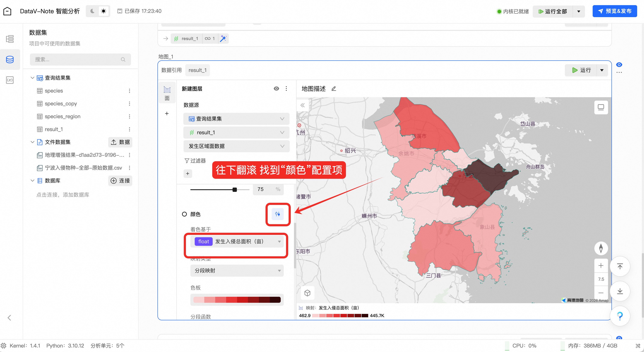Open the 发生区域面数据 dropdown

point(236,146)
